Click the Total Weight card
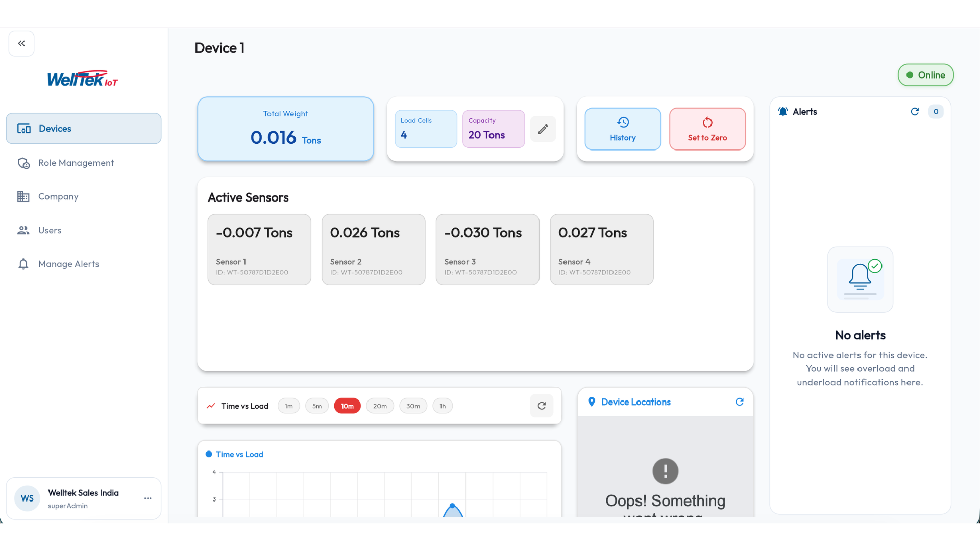The image size is (980, 551). tap(285, 129)
